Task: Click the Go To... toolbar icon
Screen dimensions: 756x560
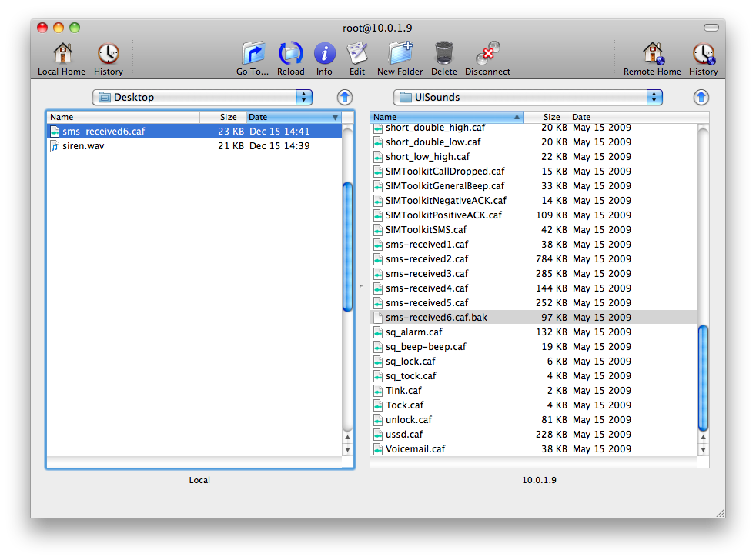Action: 253,55
